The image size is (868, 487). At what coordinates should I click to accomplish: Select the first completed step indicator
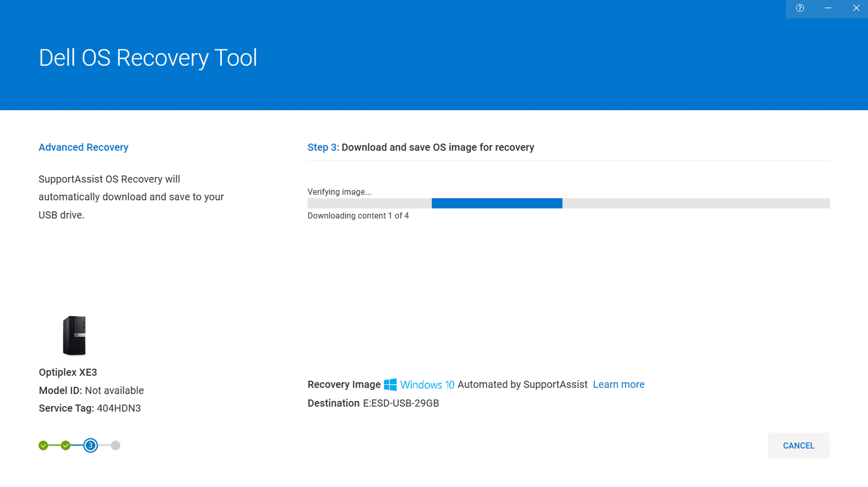pyautogui.click(x=43, y=446)
